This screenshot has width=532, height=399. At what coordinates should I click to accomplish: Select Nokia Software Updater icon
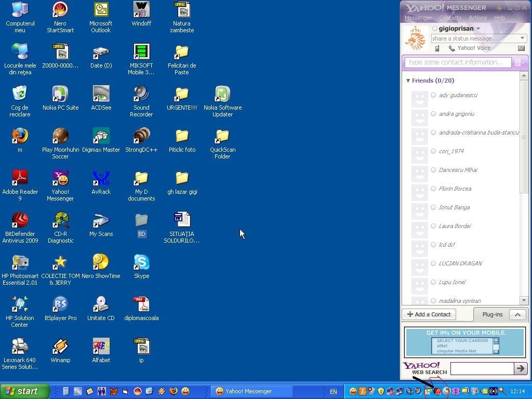pos(222,101)
